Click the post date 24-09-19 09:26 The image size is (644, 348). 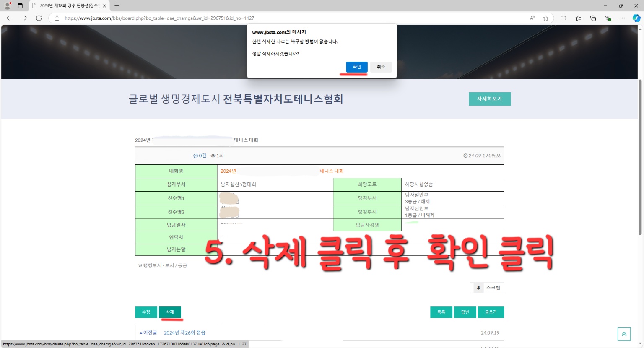pyautogui.click(x=482, y=156)
